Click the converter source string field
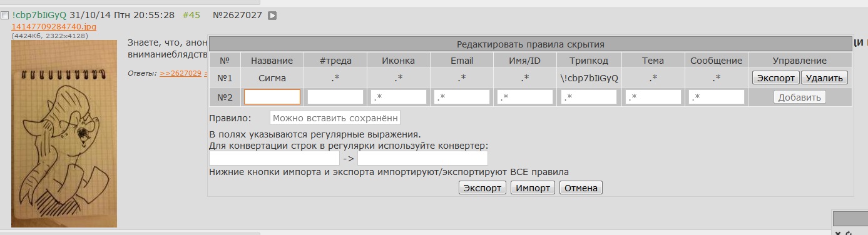Screen dimensions: 868x235 [274, 158]
